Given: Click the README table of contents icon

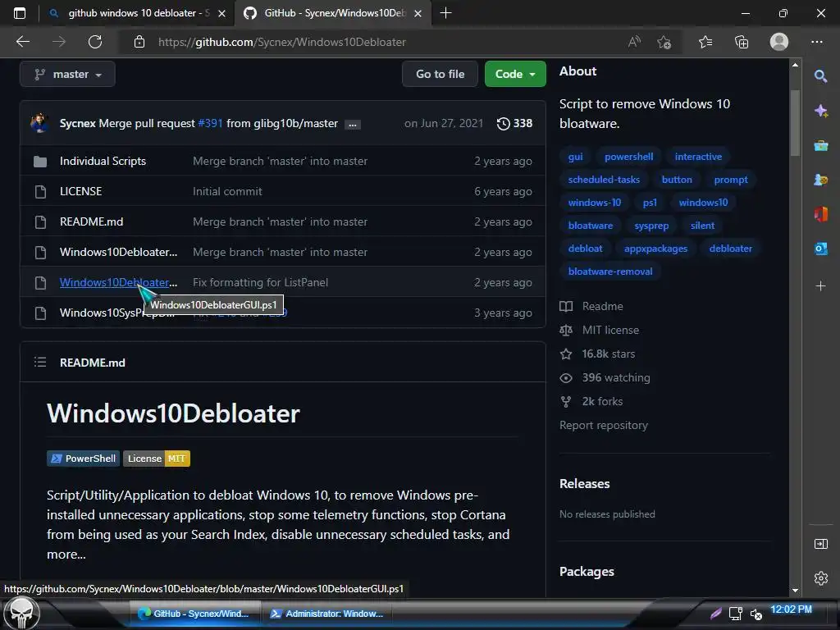Looking at the screenshot, I should pyautogui.click(x=40, y=362).
